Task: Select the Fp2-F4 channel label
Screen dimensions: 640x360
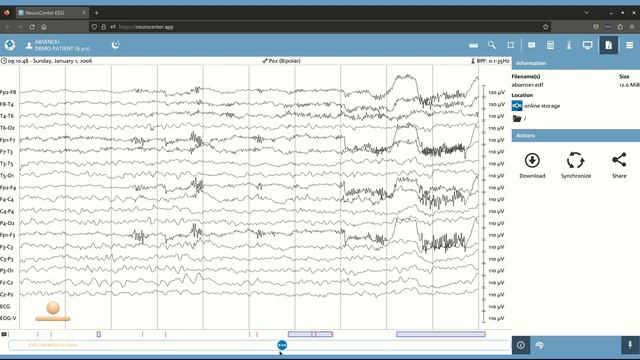Action: pos(8,188)
